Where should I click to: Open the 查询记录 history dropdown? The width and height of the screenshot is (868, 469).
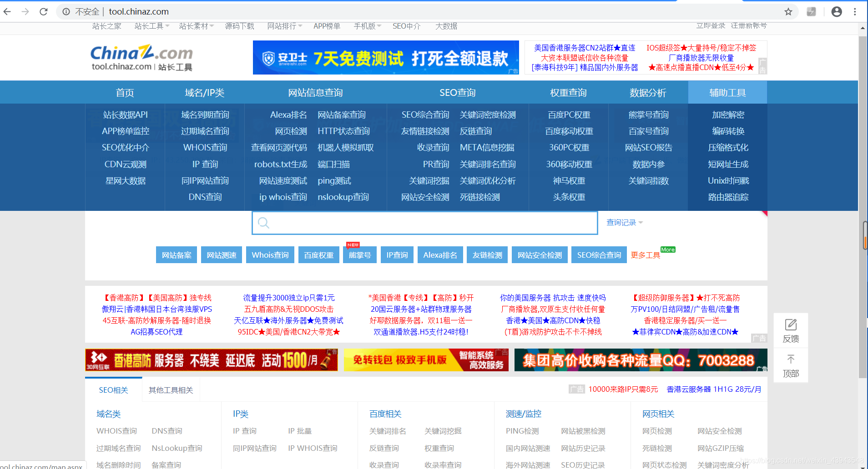624,223
